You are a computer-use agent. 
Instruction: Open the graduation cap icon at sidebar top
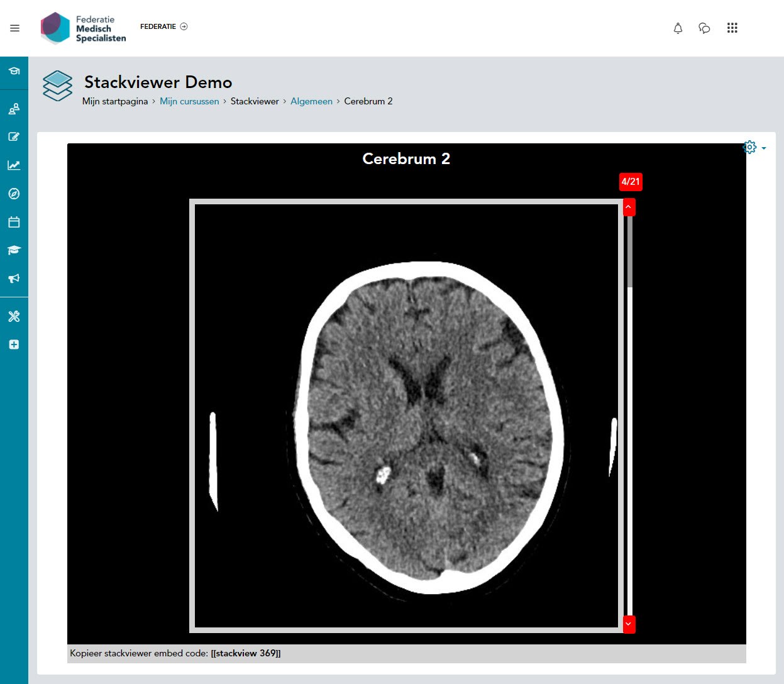14,71
